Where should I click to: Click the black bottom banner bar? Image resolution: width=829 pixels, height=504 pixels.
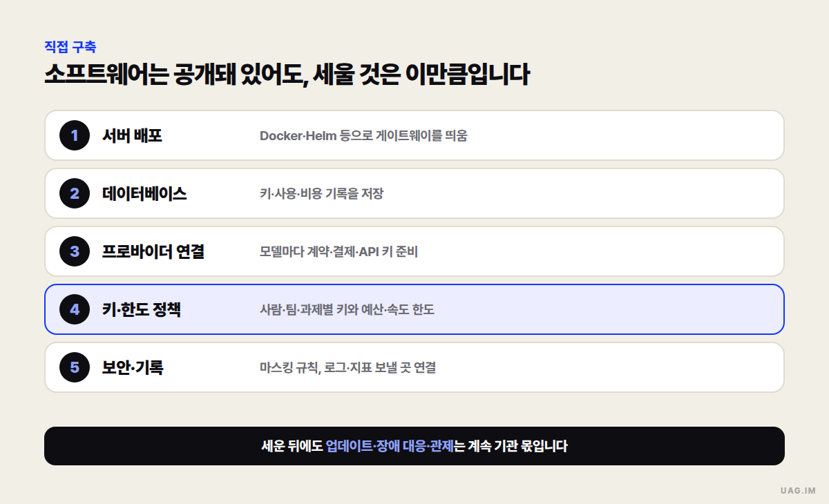[x=414, y=446]
